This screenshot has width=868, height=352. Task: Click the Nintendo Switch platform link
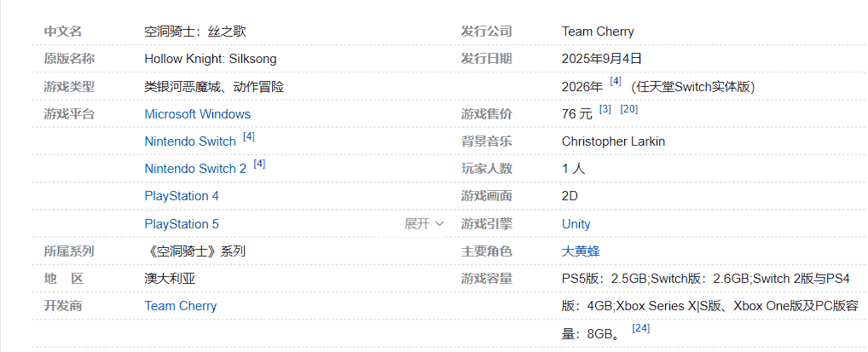pyautogui.click(x=190, y=141)
